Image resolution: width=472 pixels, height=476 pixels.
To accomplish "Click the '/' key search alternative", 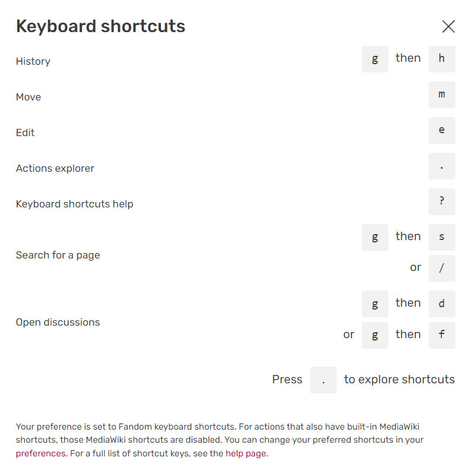I will tap(442, 268).
